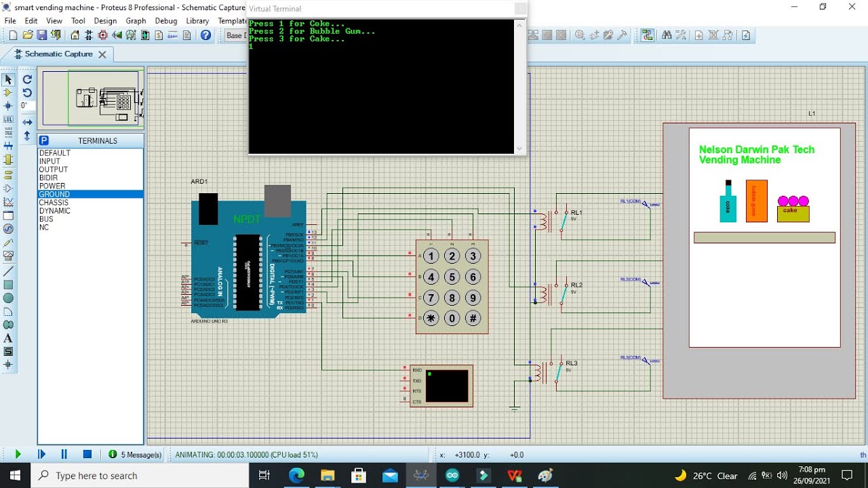The width and height of the screenshot is (868, 488).
Task: Select the CHASSIS terminal entry
Action: [x=91, y=203]
